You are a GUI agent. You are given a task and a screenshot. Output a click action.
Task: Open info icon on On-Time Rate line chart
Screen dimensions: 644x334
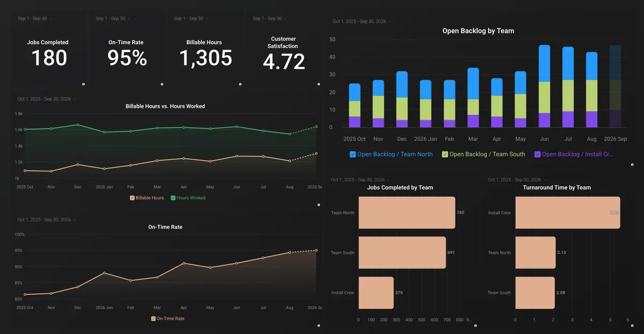coord(318,325)
